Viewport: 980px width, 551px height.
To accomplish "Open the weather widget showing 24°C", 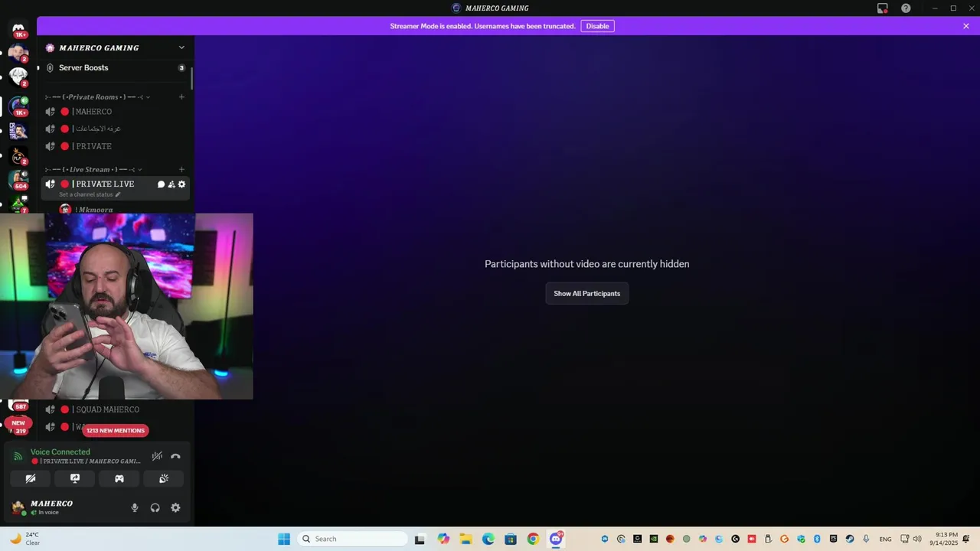I will pos(24,539).
